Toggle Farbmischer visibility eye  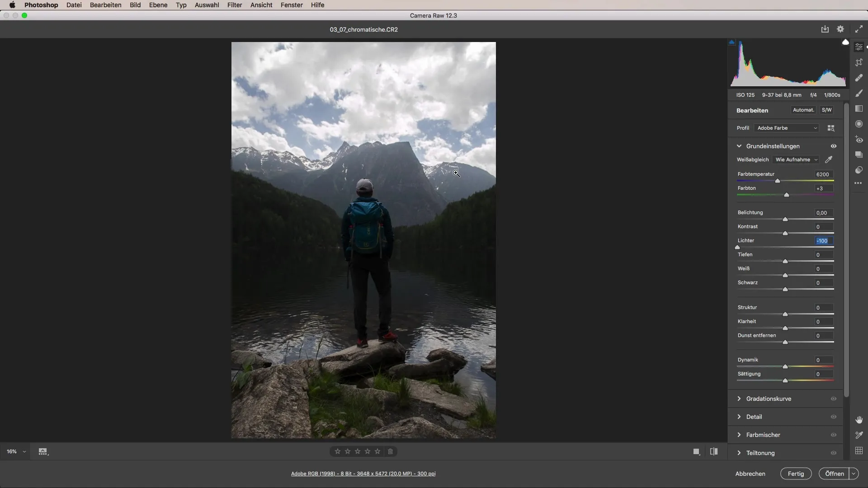pos(834,435)
